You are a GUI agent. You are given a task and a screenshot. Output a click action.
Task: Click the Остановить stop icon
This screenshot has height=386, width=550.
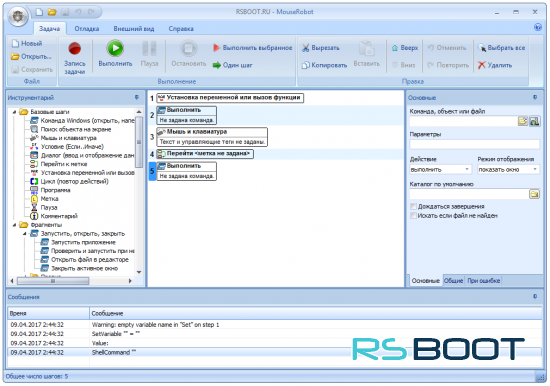point(188,48)
